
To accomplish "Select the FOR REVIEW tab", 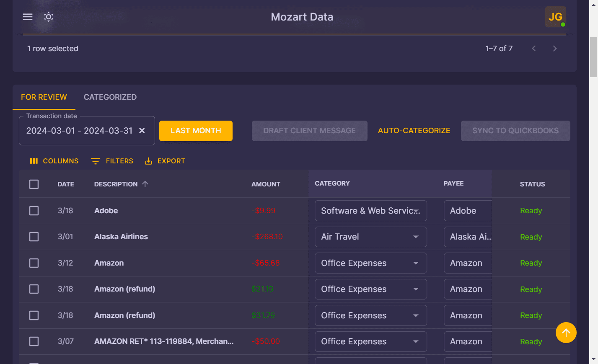I will [x=44, y=97].
